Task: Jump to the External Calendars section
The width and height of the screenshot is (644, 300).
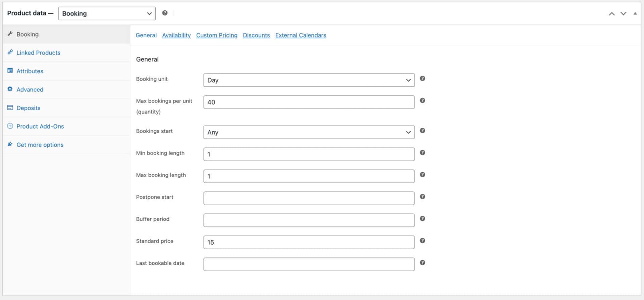Action: click(x=301, y=35)
